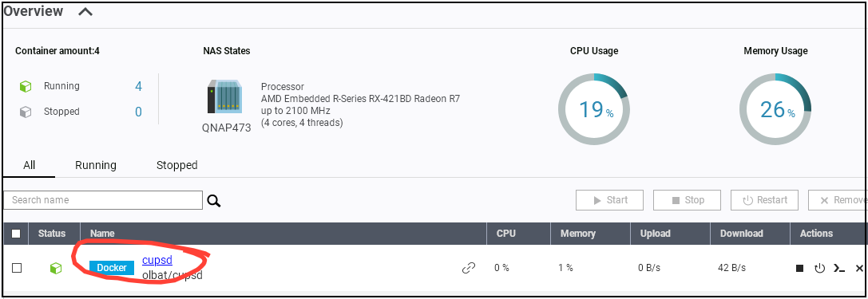
Task: Switch to the Stopped tab
Action: (176, 165)
